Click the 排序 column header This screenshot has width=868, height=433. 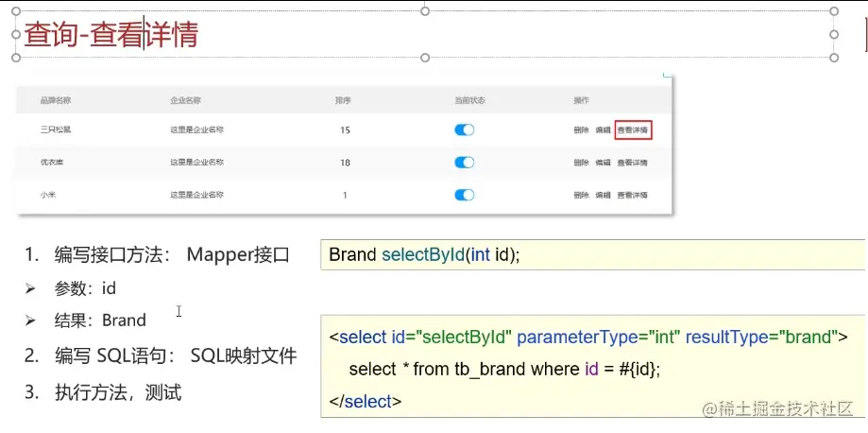pyautogui.click(x=343, y=100)
